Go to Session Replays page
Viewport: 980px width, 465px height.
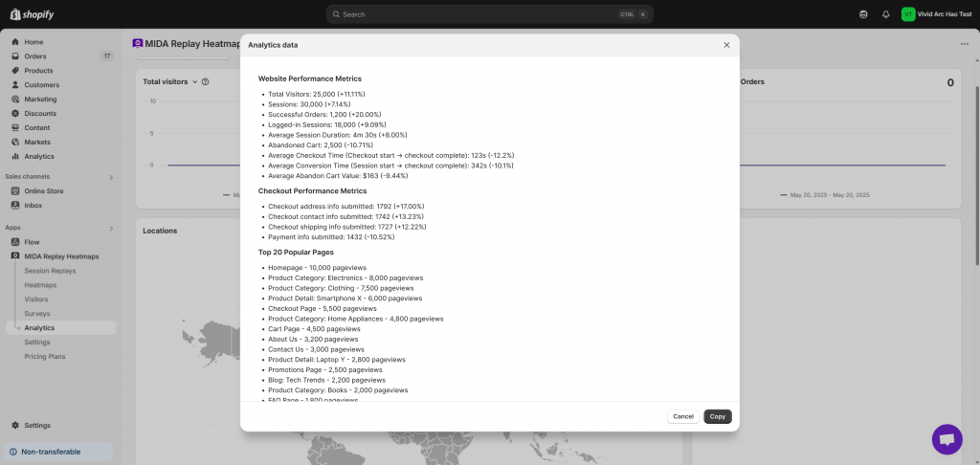(50, 271)
